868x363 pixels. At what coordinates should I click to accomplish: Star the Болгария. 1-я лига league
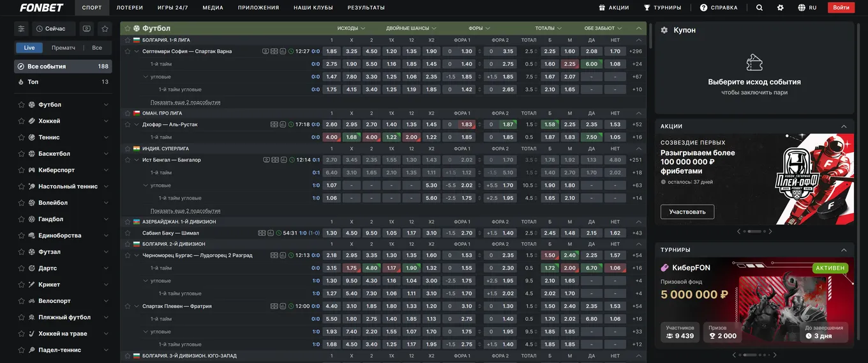[x=128, y=40]
